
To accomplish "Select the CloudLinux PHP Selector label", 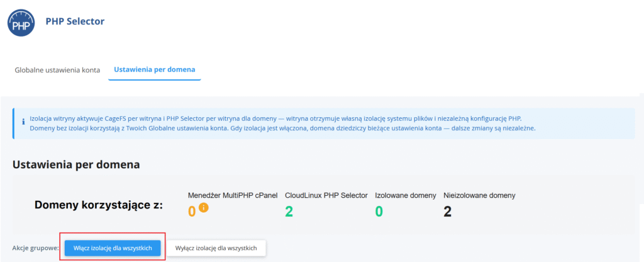I will click(326, 195).
